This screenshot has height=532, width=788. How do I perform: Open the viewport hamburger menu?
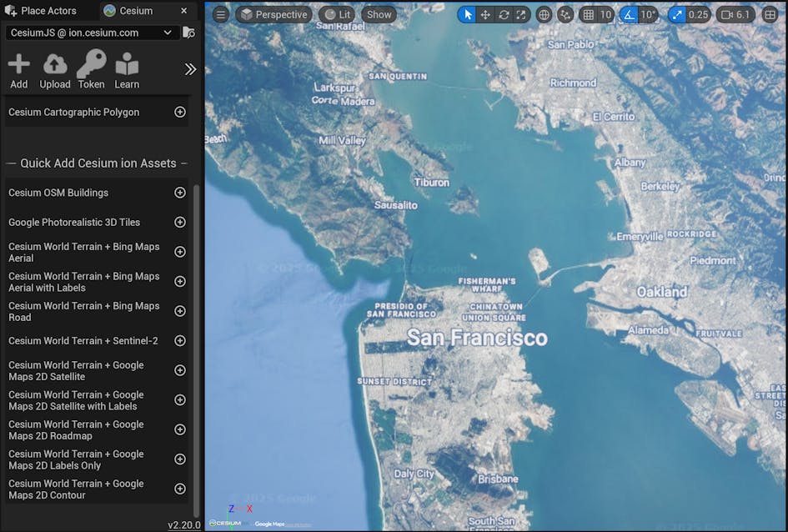coord(220,14)
